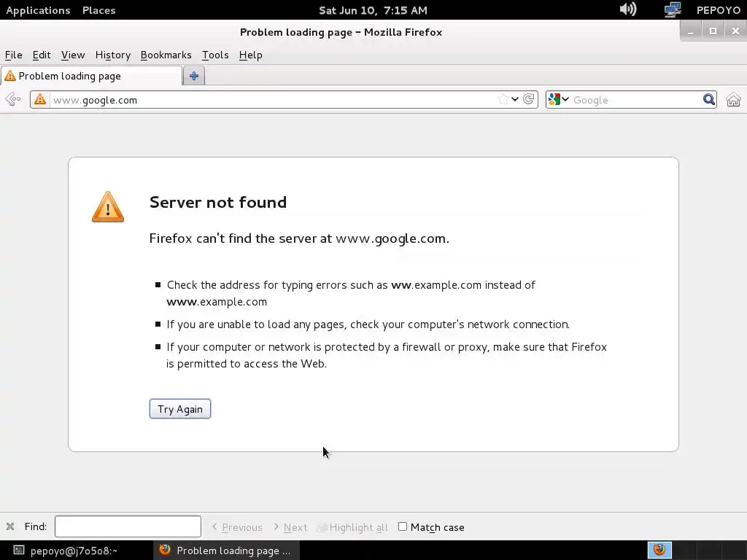Open the PEPOYO user menu
The image size is (747, 560).
point(719,10)
